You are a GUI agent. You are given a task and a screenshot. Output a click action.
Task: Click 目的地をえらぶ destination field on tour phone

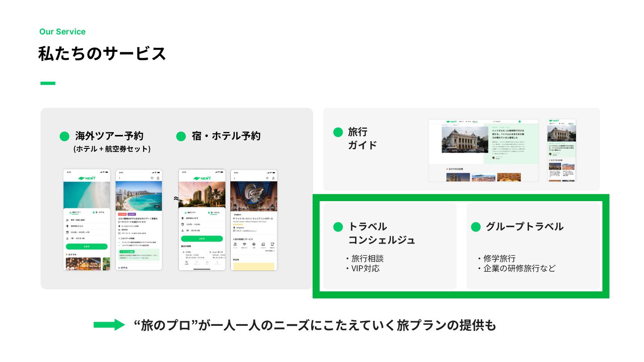[87, 226]
